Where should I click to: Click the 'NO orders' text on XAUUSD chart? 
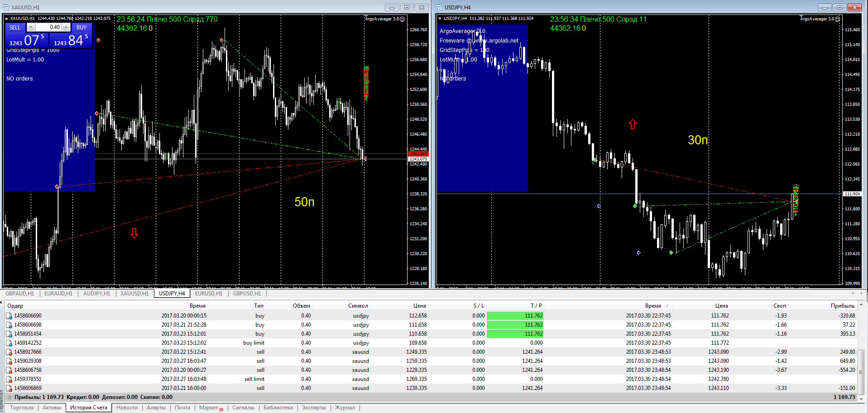pos(19,79)
